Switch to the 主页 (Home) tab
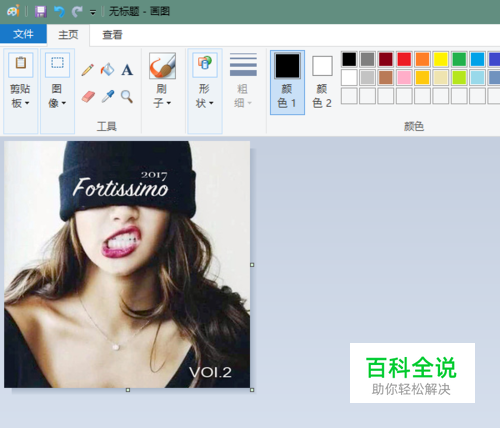The width and height of the screenshot is (500, 428). click(x=68, y=35)
